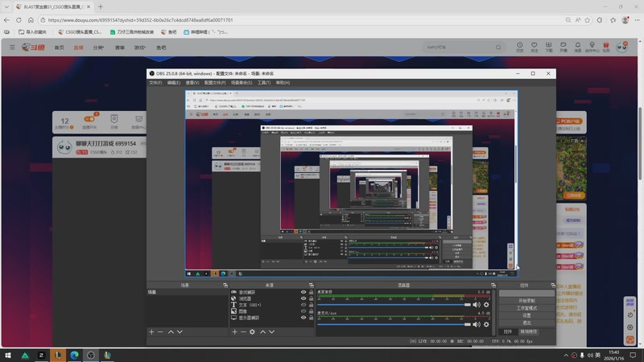Image resolution: width=644 pixels, height=362 pixels.
Task: Toggle visibility of 文本 (GDI+) source
Action: [303, 305]
